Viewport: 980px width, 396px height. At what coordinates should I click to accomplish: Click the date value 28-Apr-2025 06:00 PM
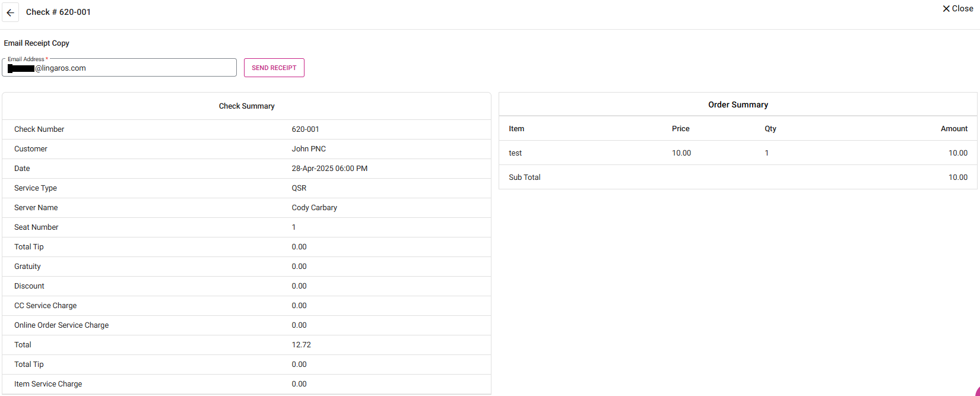(x=329, y=169)
